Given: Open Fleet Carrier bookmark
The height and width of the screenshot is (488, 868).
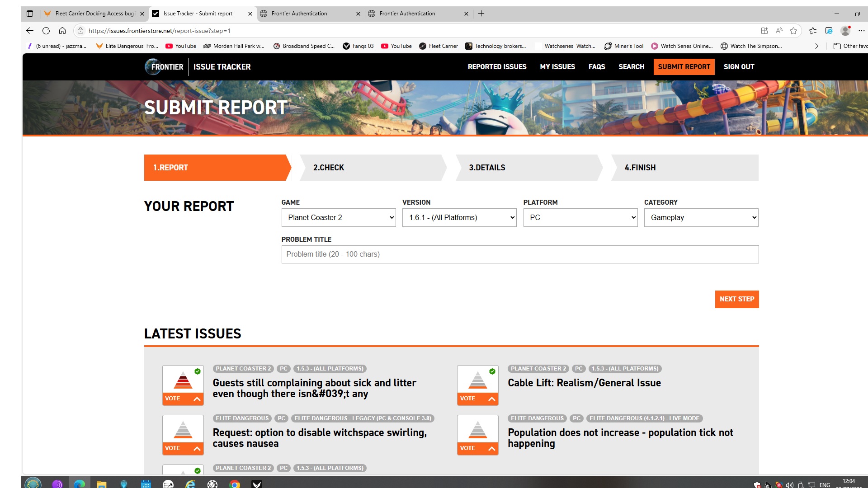Looking at the screenshot, I should (x=439, y=46).
